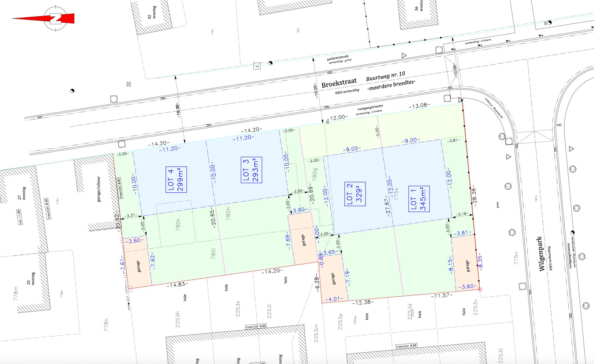Click the verharding: grind note
594x364 pixels.
(x=340, y=61)
